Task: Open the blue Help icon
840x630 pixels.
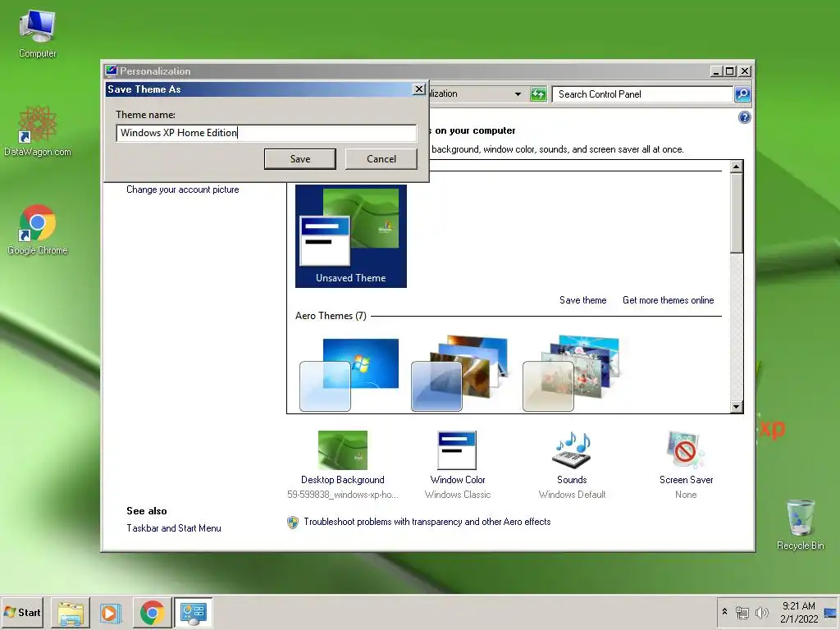Action: click(x=745, y=117)
